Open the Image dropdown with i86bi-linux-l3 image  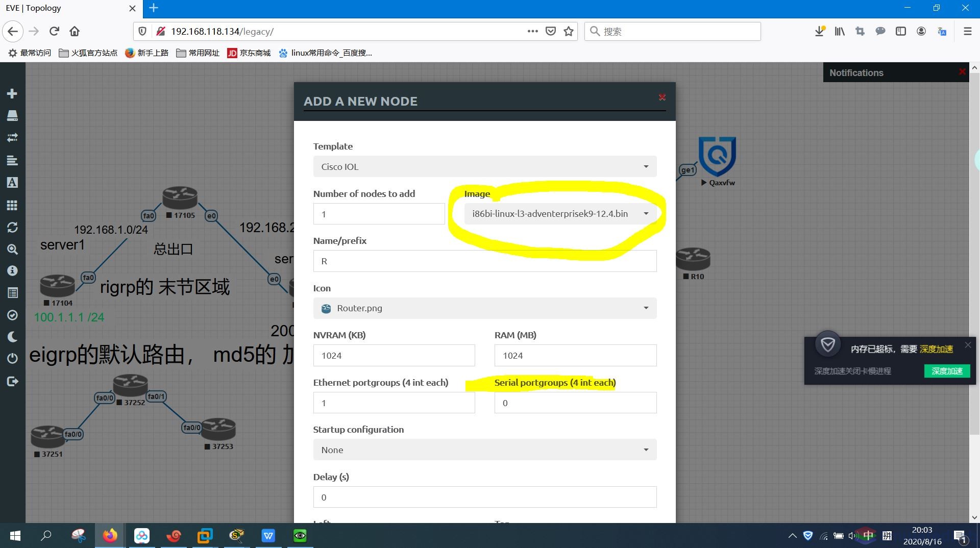560,214
